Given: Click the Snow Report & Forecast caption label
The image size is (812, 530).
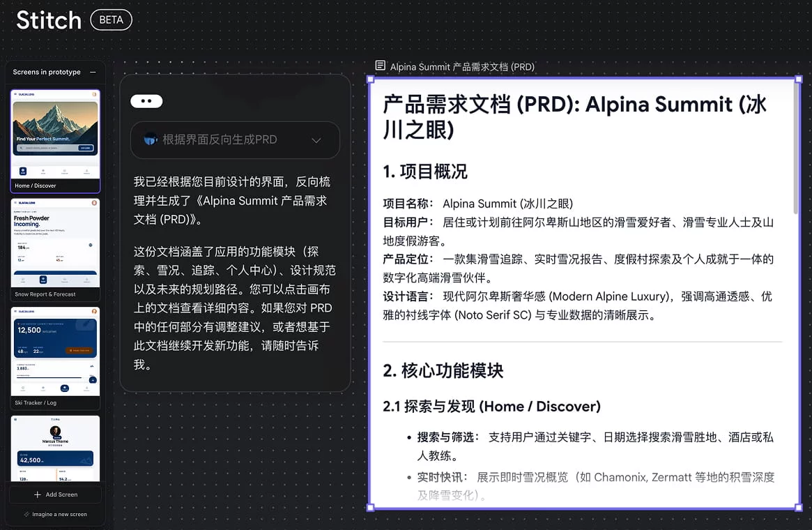Looking at the screenshot, I should (x=45, y=294).
